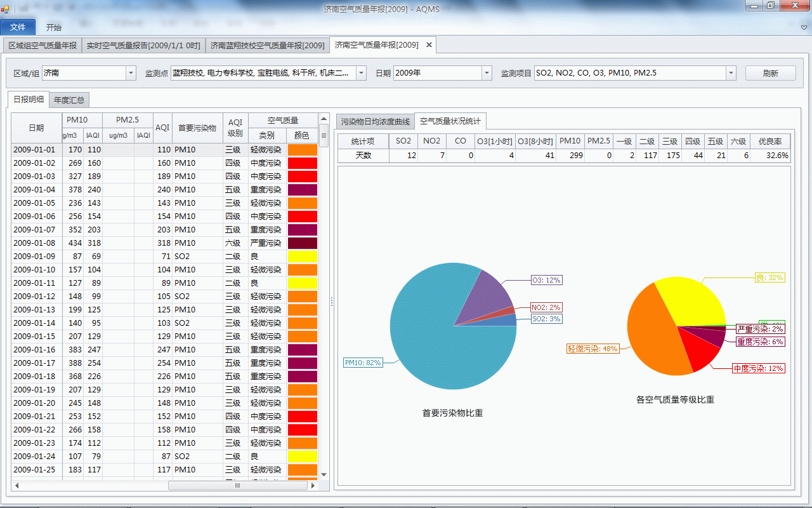
Task: Switch to the 开始 ribbon tab
Action: [x=54, y=27]
